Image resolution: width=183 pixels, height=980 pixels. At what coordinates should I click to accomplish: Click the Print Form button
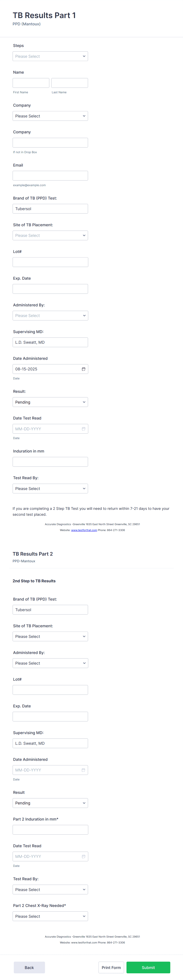click(x=111, y=967)
